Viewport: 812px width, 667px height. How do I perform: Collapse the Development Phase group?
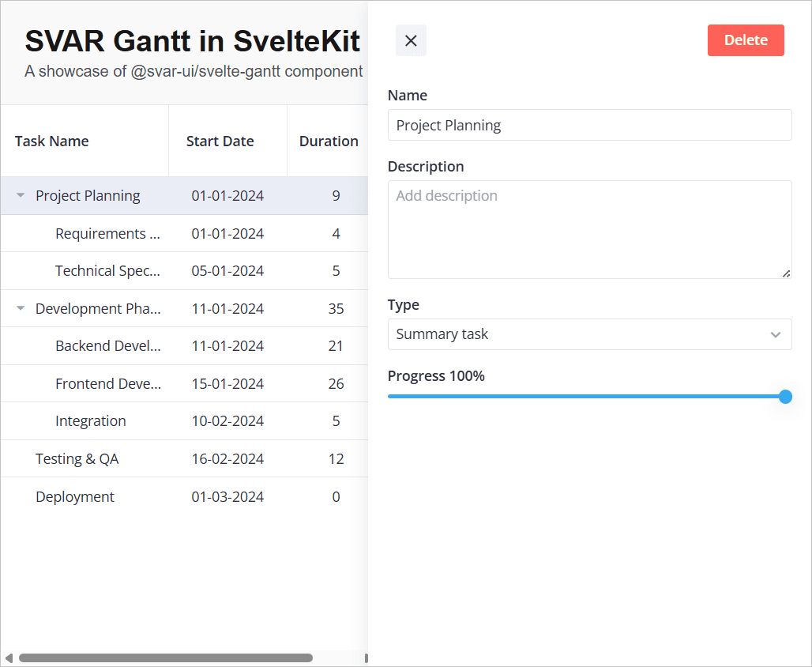pos(21,309)
